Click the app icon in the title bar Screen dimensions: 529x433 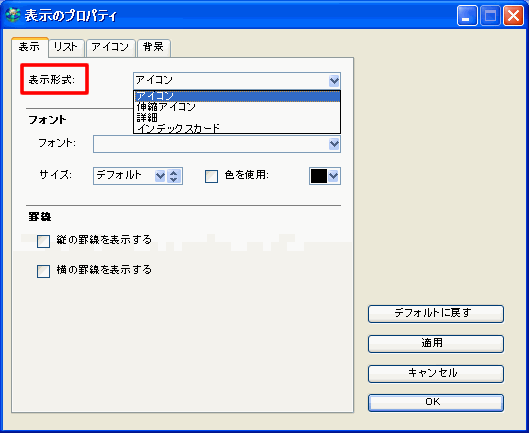(13, 16)
